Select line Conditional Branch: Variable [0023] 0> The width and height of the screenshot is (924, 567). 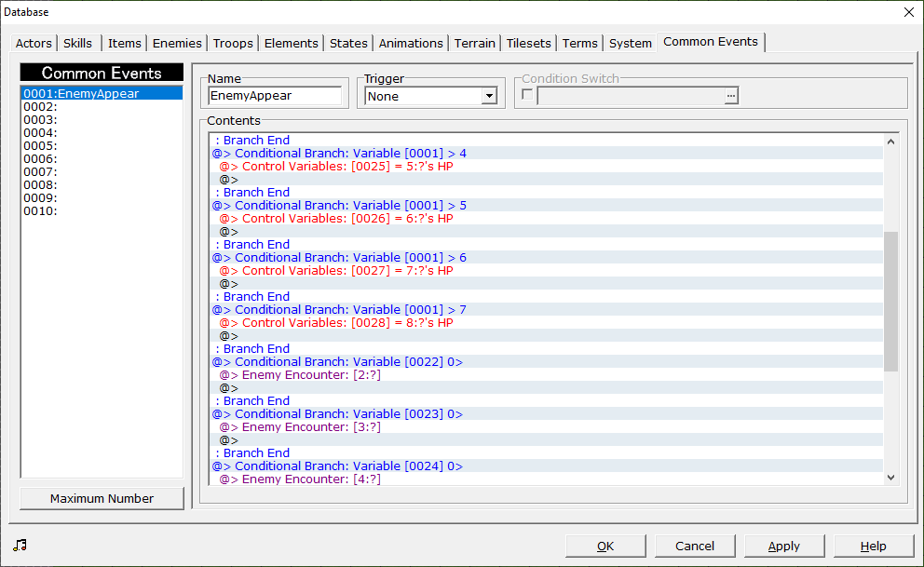[547, 414]
